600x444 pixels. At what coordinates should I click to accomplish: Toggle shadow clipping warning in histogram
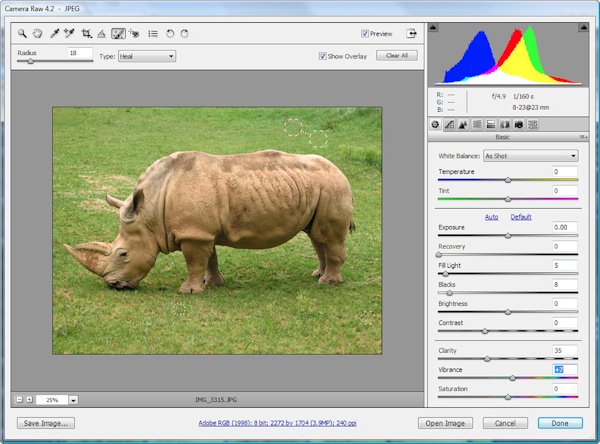(433, 27)
